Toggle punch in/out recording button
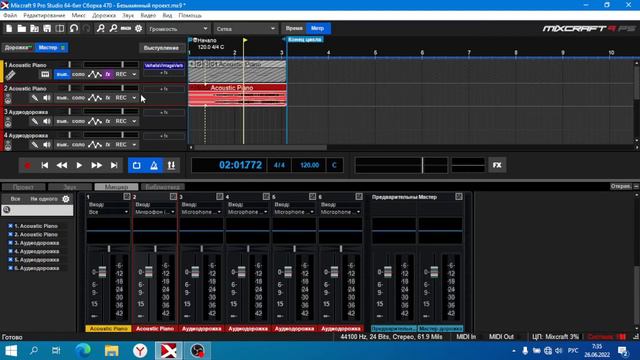The height and width of the screenshot is (360, 640). 171,165
